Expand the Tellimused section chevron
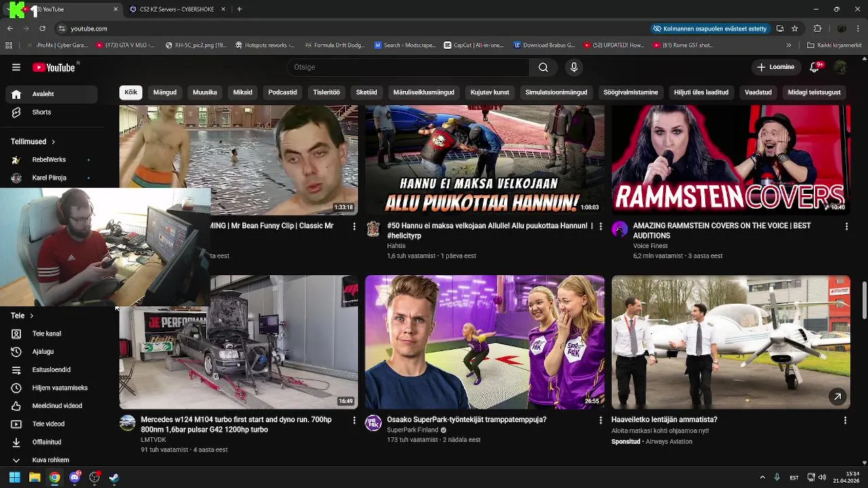Image resolution: width=868 pixels, height=488 pixels. click(x=53, y=142)
